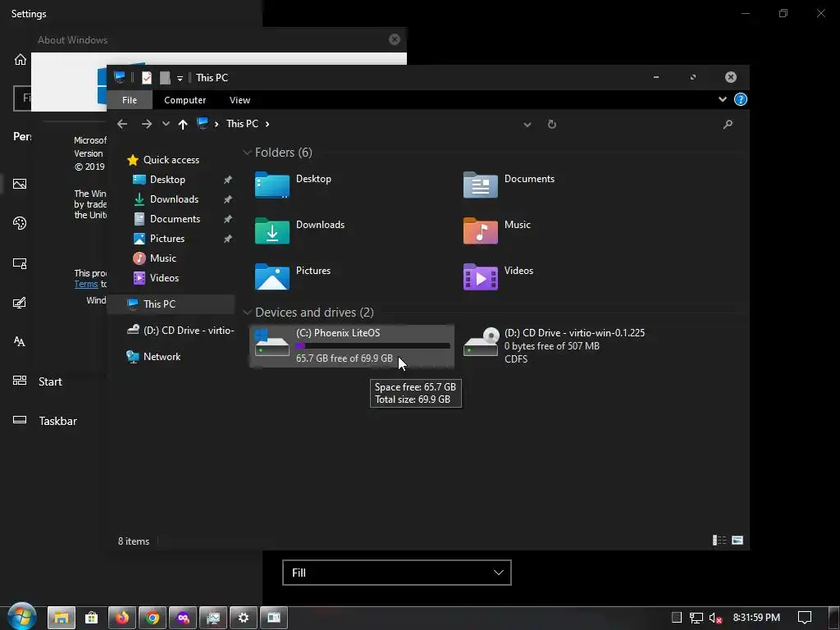Viewport: 840px width, 630px height.
Task: Click the Home icon in Settings window
Action: (21, 59)
